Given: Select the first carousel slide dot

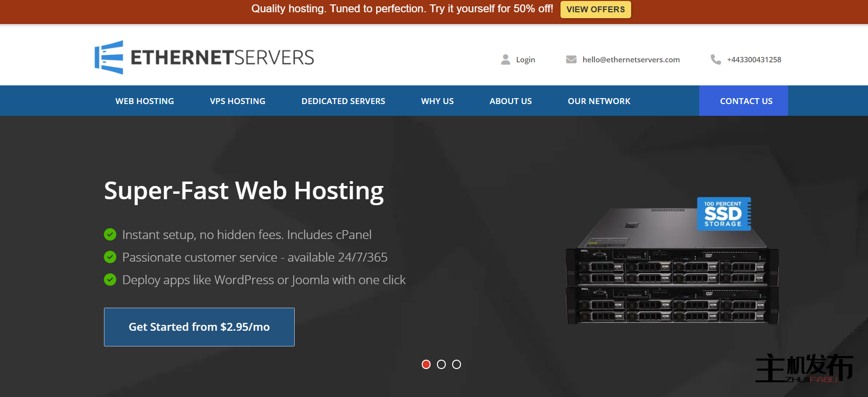Looking at the screenshot, I should pyautogui.click(x=426, y=364).
